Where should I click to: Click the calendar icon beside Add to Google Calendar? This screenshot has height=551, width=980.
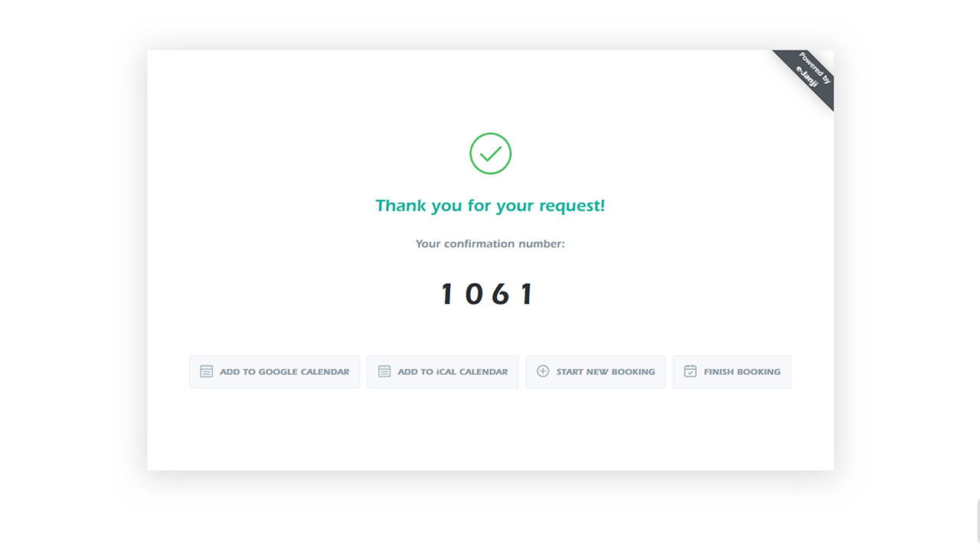click(206, 371)
